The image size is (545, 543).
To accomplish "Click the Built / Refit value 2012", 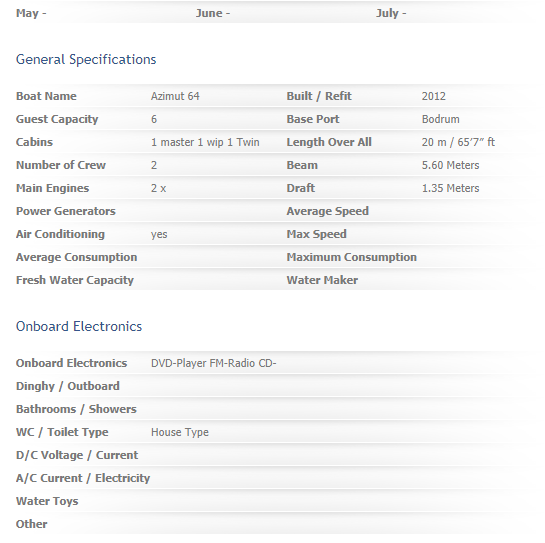I will coord(433,96).
